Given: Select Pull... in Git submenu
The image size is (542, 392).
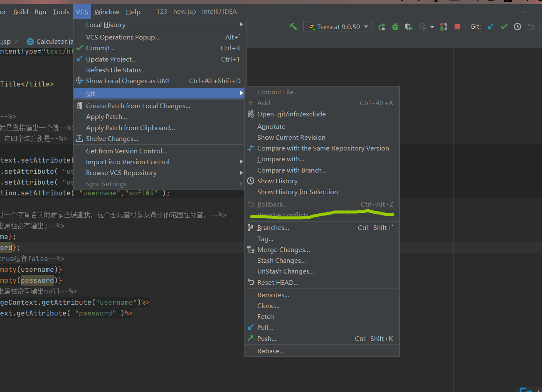Looking at the screenshot, I should 322,327.
